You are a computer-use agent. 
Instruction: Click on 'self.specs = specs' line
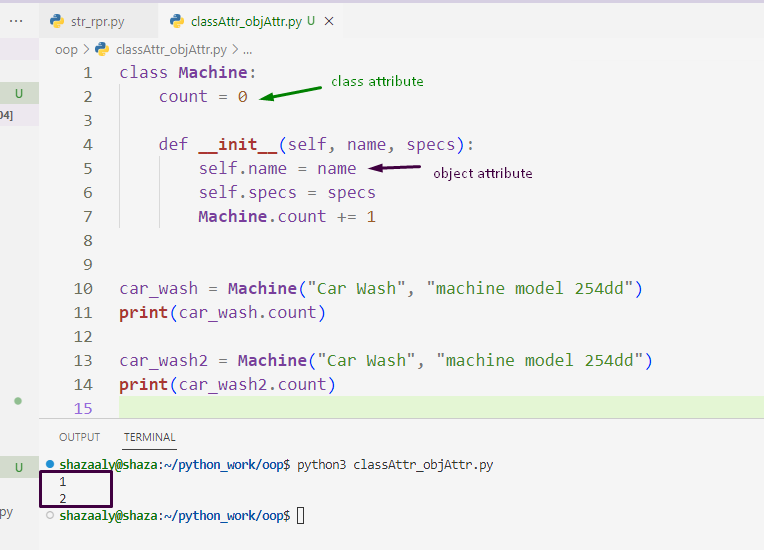(x=287, y=193)
